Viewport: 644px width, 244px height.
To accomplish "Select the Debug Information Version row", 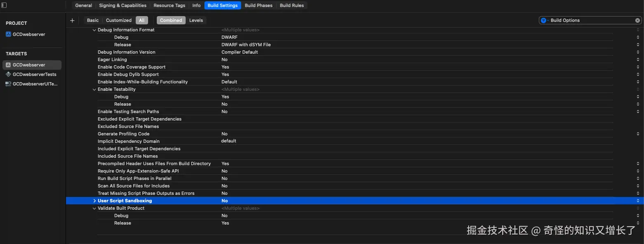I will [355, 52].
